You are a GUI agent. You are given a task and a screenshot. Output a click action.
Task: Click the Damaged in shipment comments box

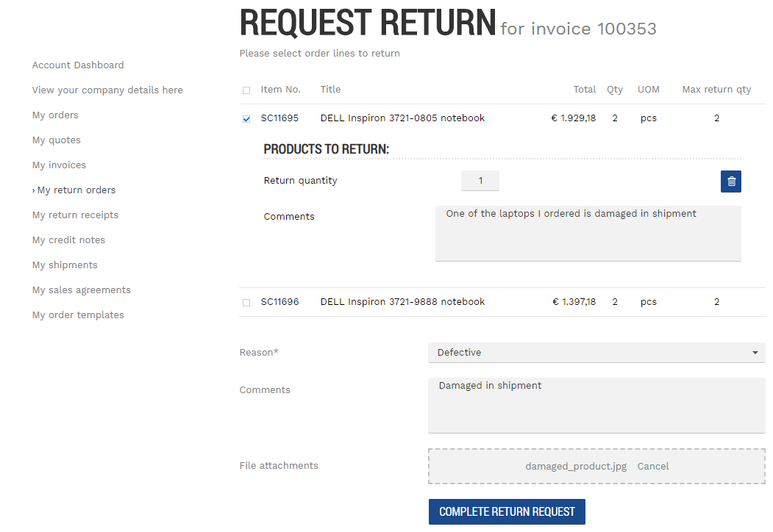click(x=596, y=406)
